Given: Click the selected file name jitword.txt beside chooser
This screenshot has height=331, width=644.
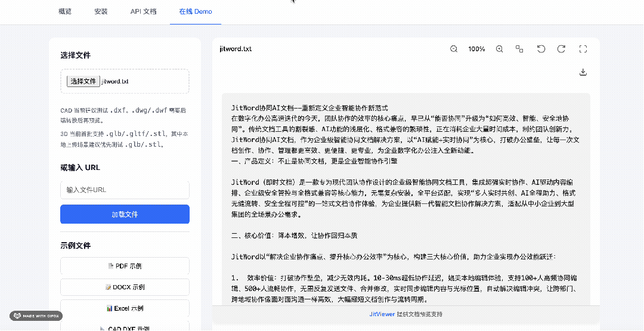Looking at the screenshot, I should coord(115,81).
